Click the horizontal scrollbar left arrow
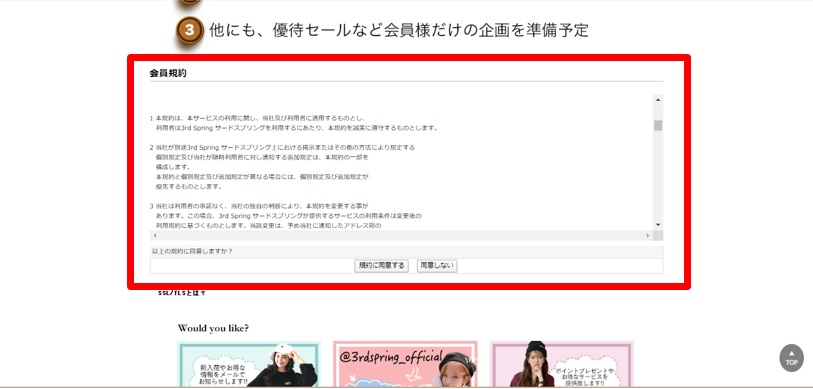 coord(155,235)
